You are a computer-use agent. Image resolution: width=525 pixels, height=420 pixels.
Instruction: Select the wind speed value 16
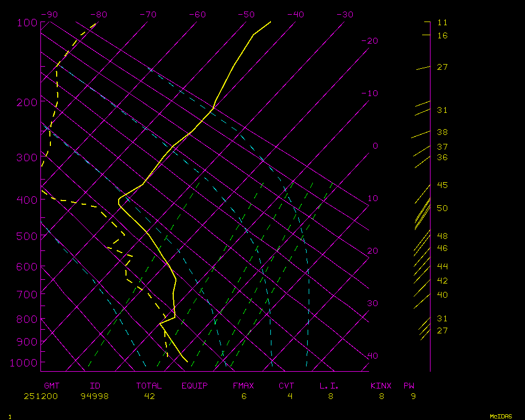click(442, 36)
